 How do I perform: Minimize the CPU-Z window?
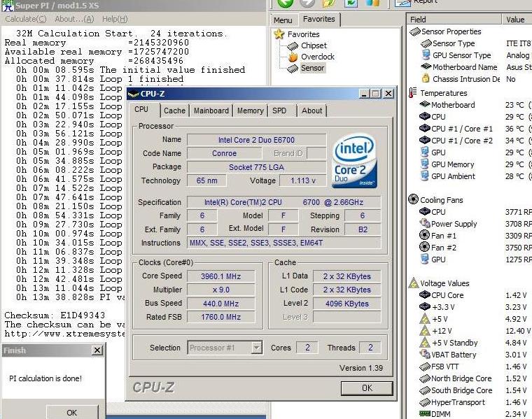point(364,94)
